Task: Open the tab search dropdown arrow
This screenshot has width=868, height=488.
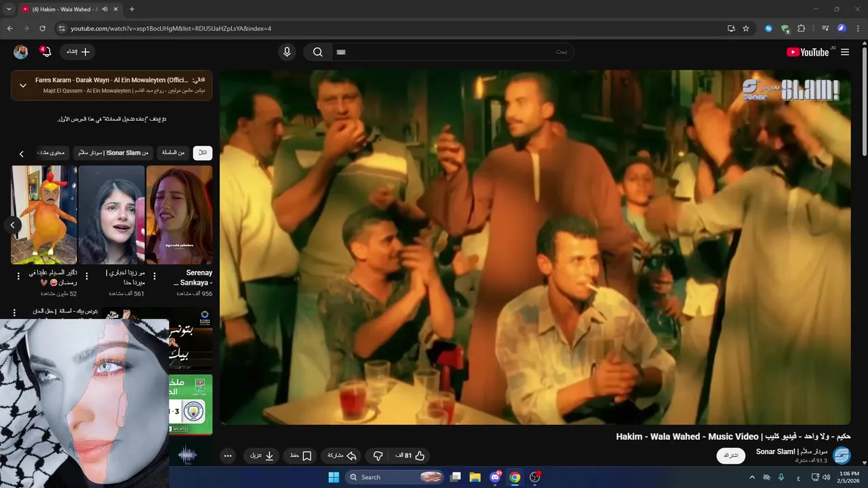Action: coord(9,9)
